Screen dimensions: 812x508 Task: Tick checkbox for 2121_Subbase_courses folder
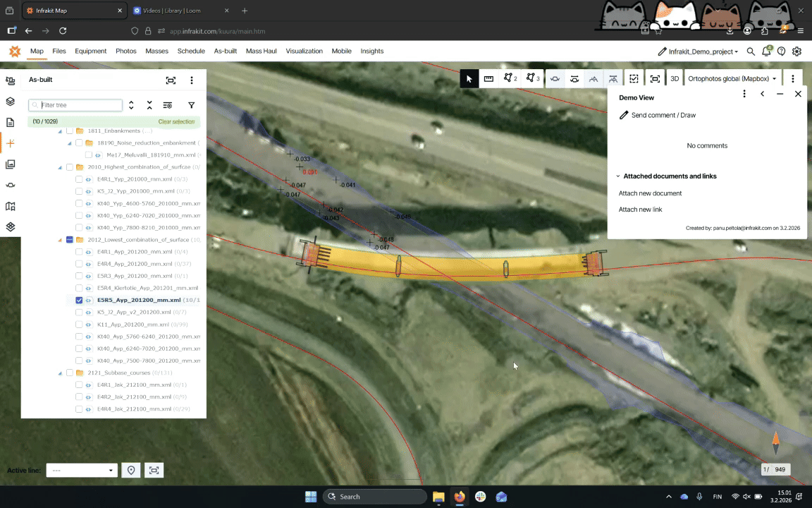[69, 373]
